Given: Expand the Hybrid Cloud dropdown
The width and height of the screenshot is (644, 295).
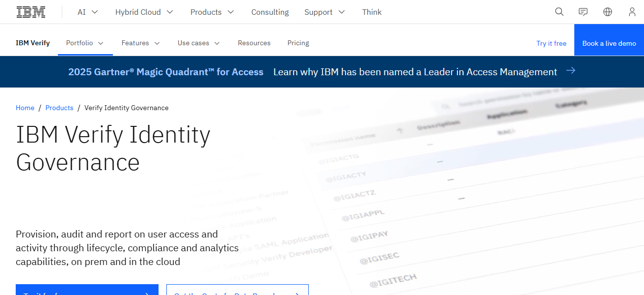Looking at the screenshot, I should click(x=144, y=12).
